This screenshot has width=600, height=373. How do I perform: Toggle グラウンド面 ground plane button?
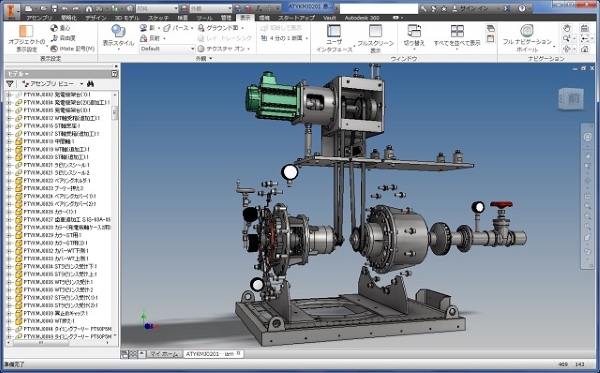point(218,28)
